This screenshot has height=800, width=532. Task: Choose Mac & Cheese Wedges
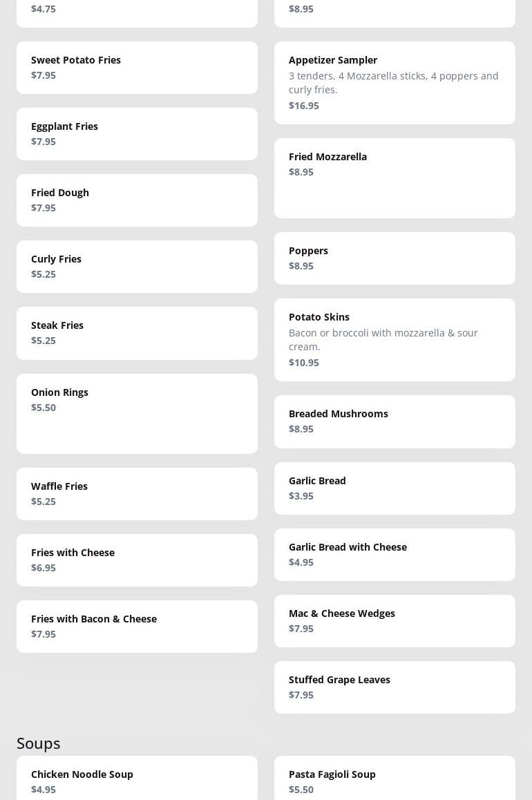395,620
